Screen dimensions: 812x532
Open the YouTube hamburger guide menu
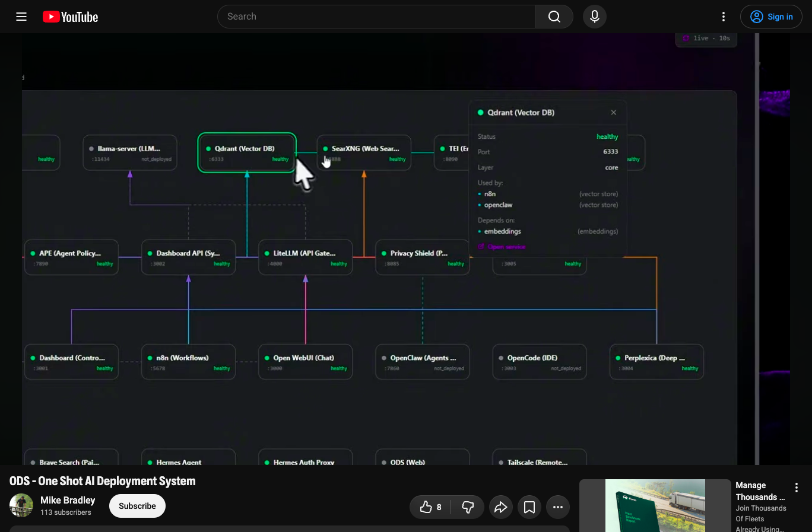click(21, 17)
